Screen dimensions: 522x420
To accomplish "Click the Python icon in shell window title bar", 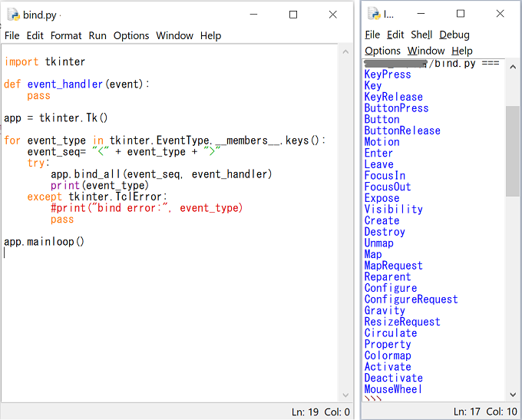I will (x=374, y=14).
